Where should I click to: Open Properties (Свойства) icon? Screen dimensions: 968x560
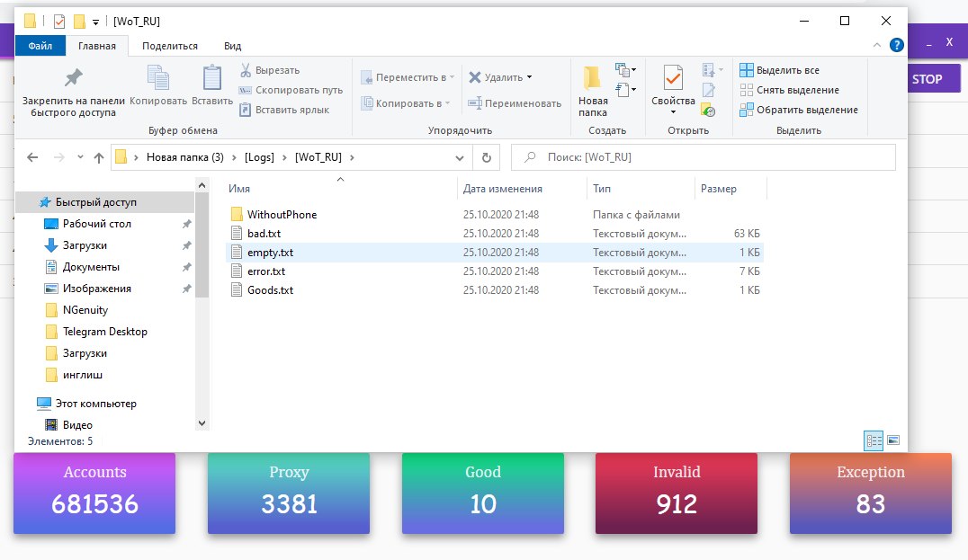tap(672, 79)
